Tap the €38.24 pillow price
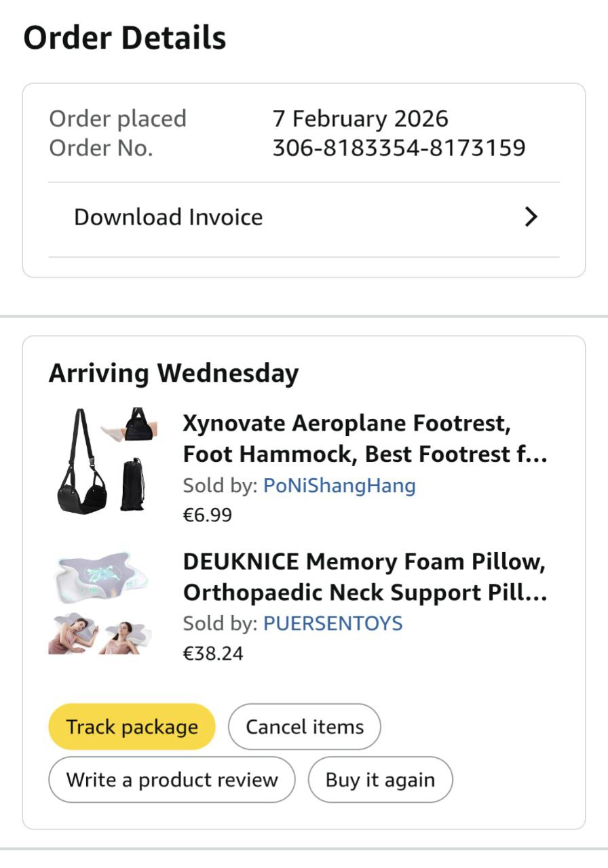The image size is (608, 868). coord(212,654)
